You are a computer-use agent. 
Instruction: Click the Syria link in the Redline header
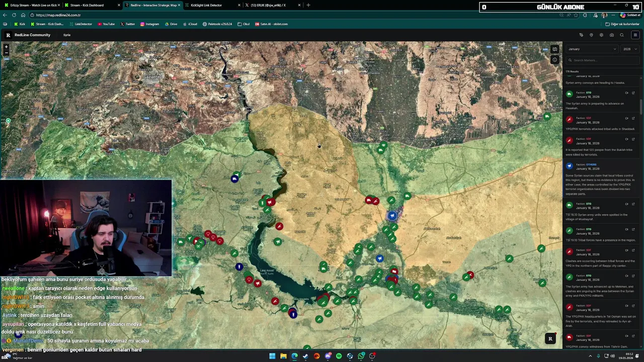point(67,35)
